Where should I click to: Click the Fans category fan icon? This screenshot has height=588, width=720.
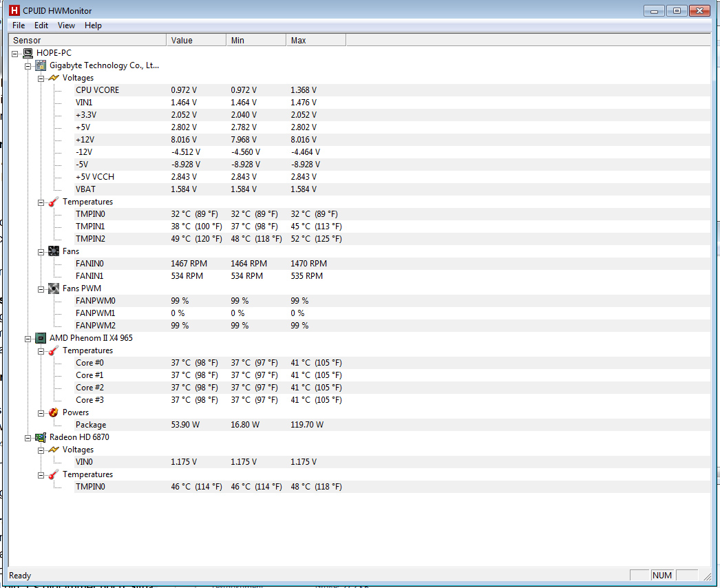[54, 251]
